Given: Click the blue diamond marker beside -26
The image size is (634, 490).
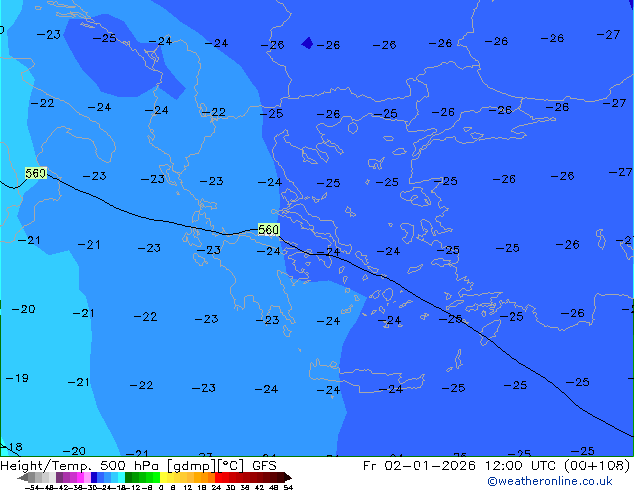Looking at the screenshot, I should (x=307, y=43).
